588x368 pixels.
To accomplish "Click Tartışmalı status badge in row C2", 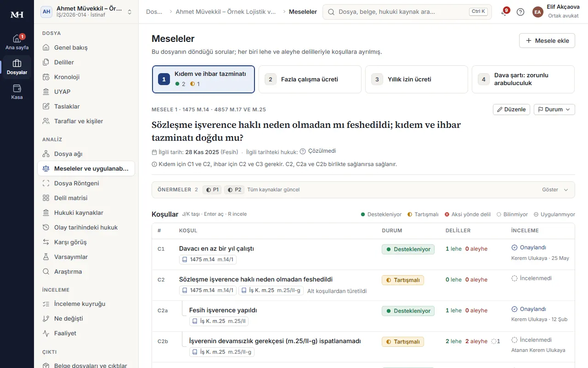I will click(403, 280).
